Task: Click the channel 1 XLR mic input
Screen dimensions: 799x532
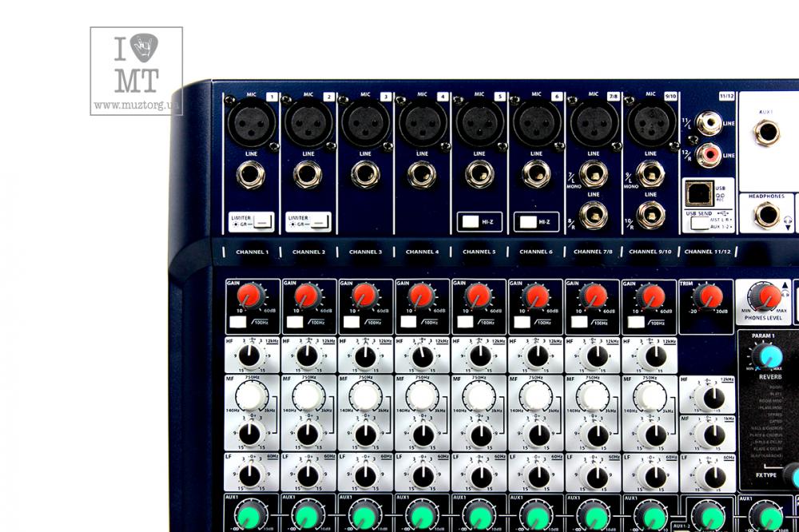Action: (252, 123)
